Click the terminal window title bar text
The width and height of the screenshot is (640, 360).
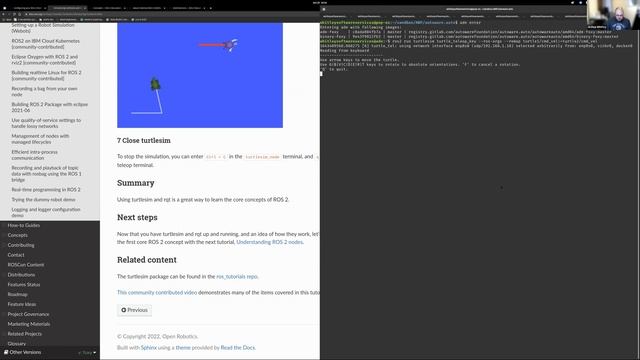[x=479, y=9]
